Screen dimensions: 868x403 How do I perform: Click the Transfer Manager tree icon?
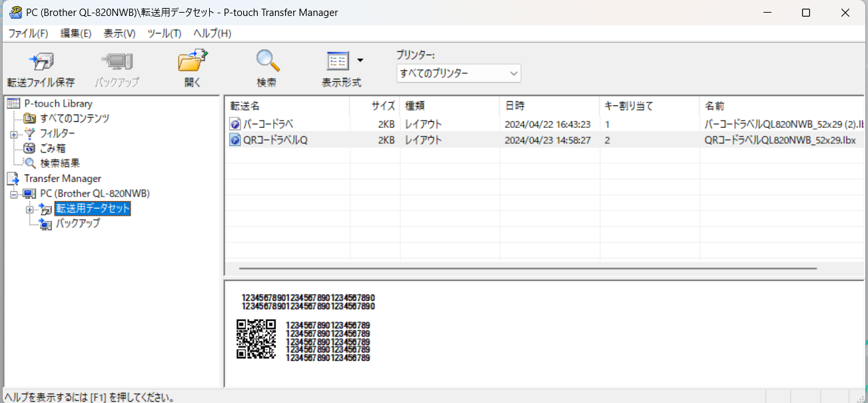click(13, 179)
